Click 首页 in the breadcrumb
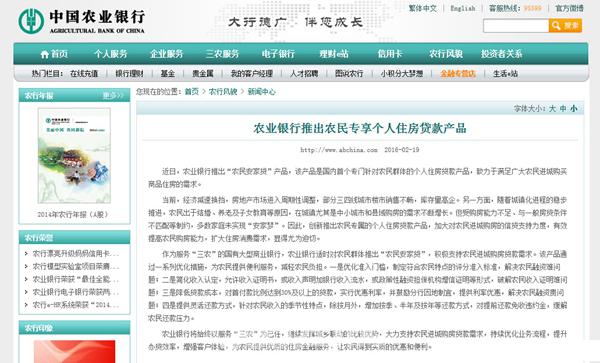 192,92
